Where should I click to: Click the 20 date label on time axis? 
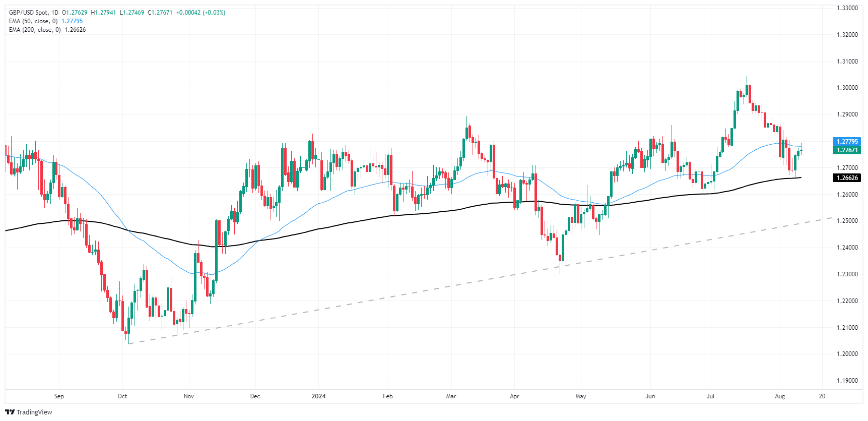click(822, 396)
